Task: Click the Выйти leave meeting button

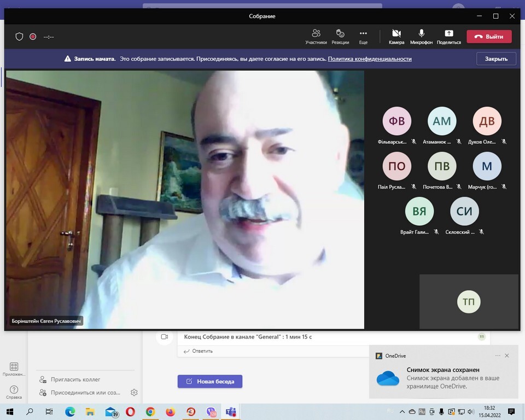Action: (489, 37)
